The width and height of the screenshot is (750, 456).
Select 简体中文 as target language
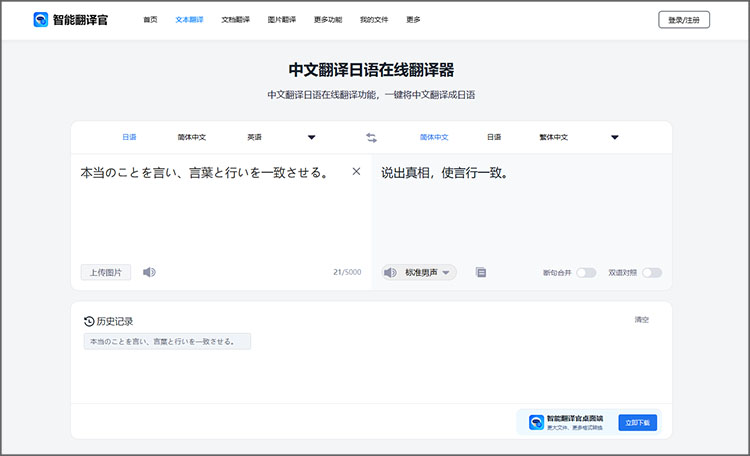[x=434, y=137]
